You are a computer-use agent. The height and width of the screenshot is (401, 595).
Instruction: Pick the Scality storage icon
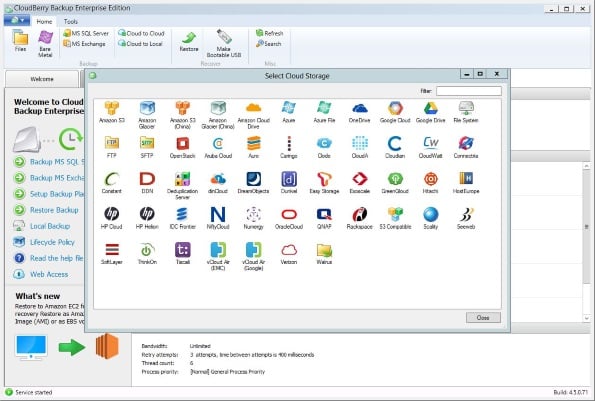pyautogui.click(x=430, y=218)
